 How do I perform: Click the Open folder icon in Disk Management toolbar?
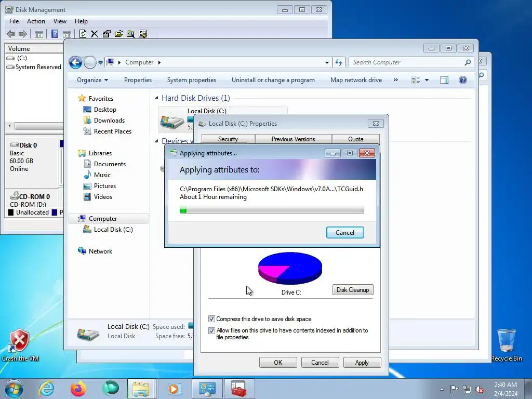tap(118, 34)
